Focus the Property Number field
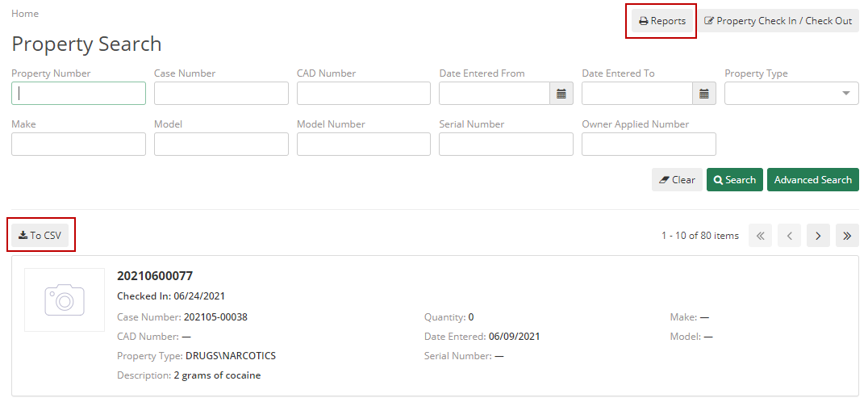868x398 pixels. coord(78,94)
